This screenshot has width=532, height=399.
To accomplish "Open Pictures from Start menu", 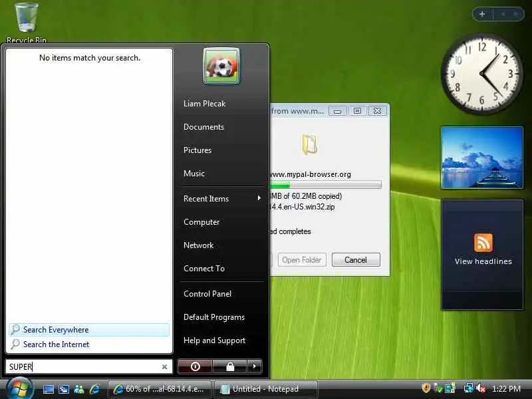I will click(x=198, y=150).
